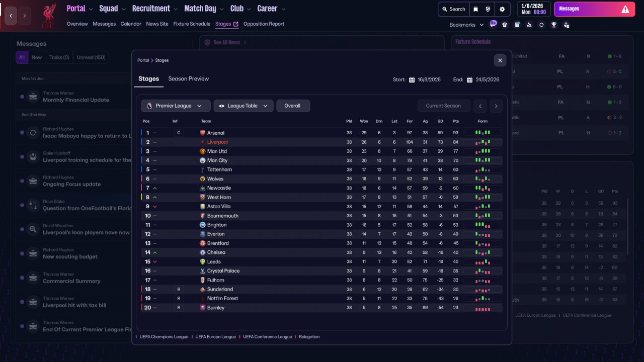Click the Wolves club badge
The width and height of the screenshot is (644, 362).
203,179
